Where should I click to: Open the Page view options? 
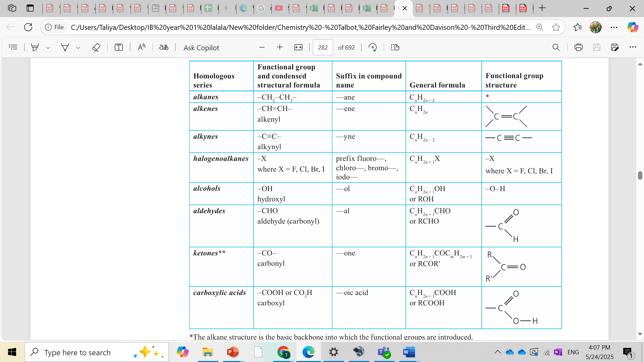pyautogui.click(x=395, y=47)
